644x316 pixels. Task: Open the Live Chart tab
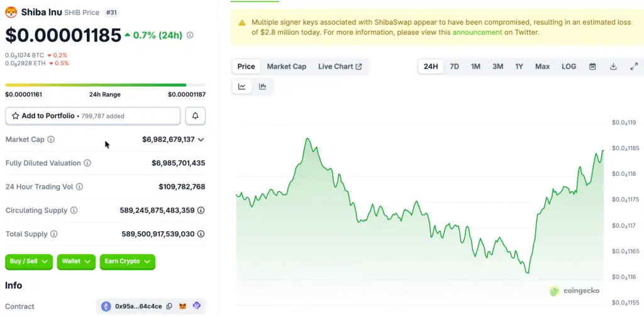click(340, 67)
